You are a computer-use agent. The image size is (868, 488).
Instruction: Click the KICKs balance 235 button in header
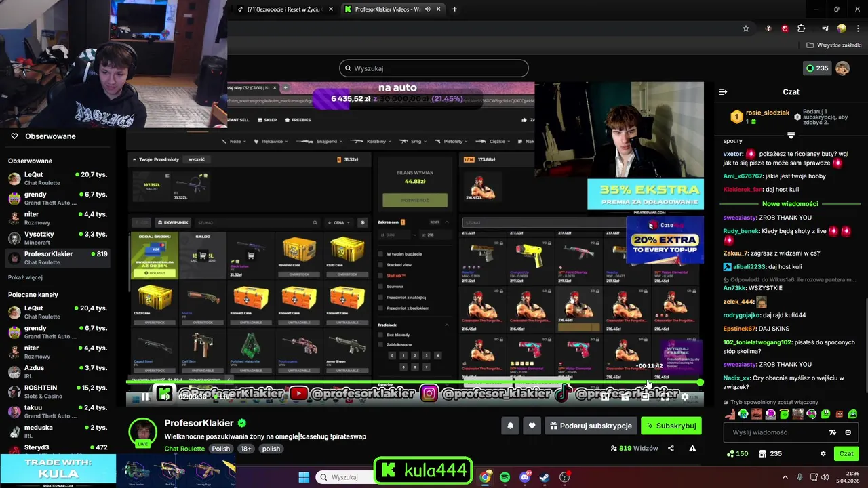tap(817, 68)
